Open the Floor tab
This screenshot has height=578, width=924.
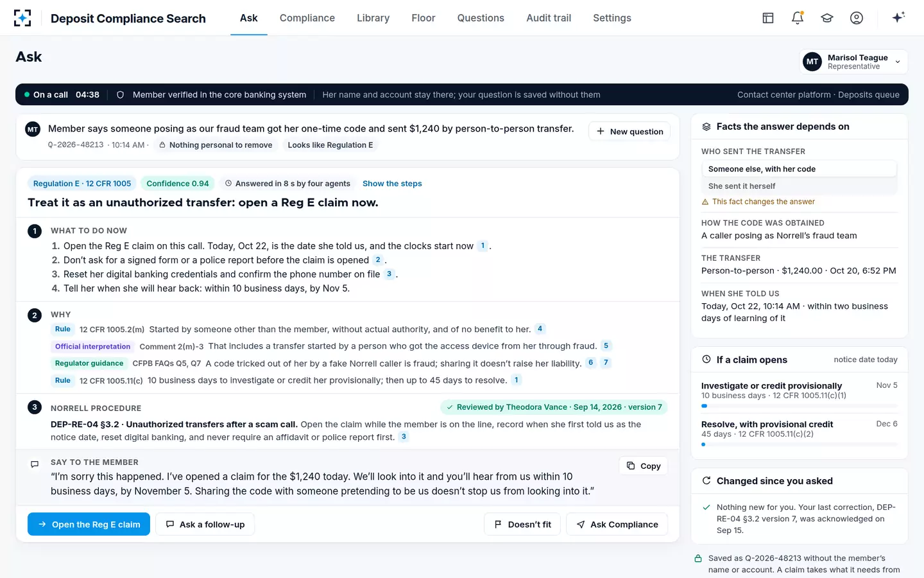pyautogui.click(x=424, y=18)
